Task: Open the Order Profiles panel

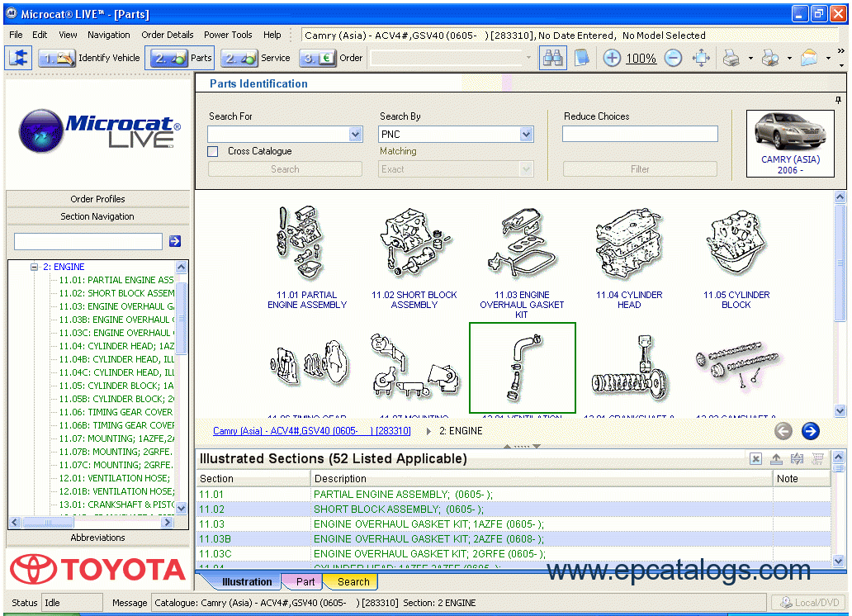Action: pyautogui.click(x=97, y=199)
